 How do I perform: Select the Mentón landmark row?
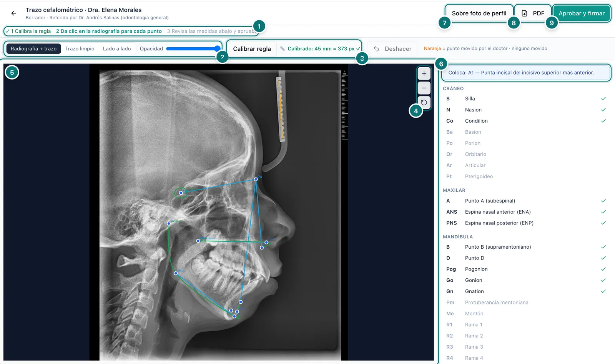526,314
